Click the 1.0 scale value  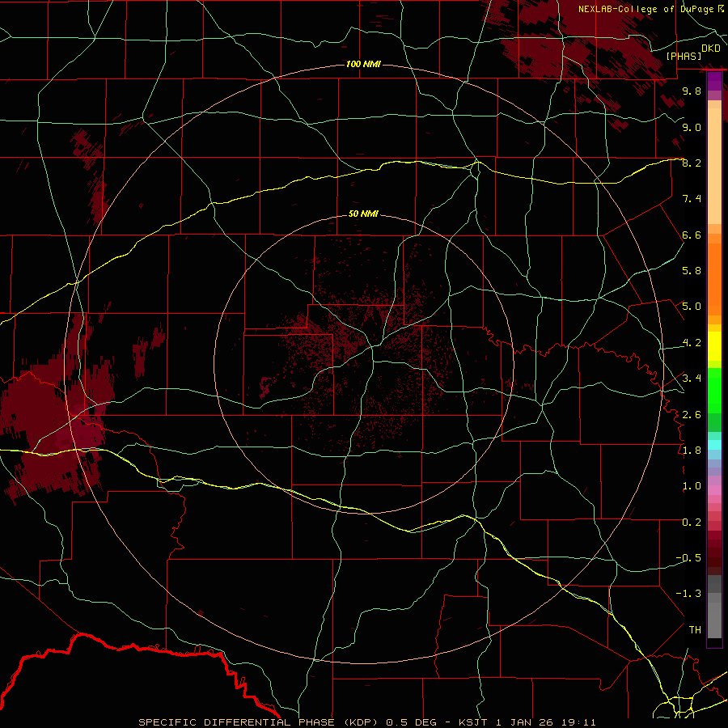click(692, 485)
